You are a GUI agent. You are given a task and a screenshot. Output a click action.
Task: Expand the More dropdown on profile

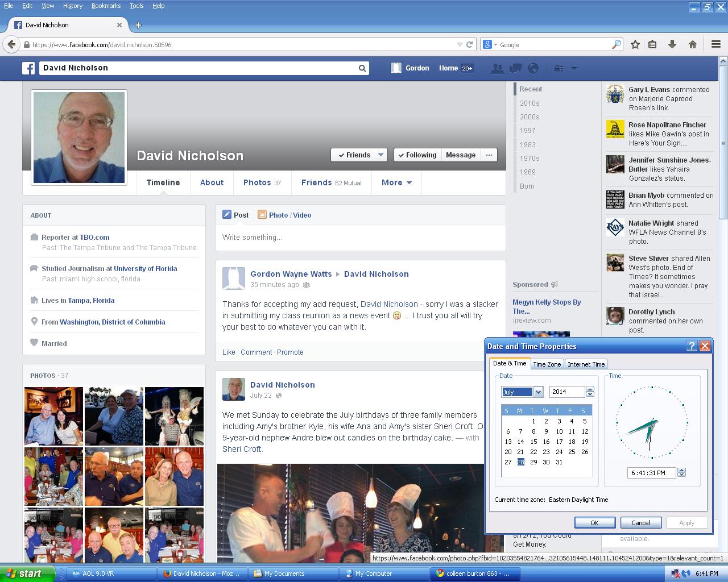coord(396,182)
